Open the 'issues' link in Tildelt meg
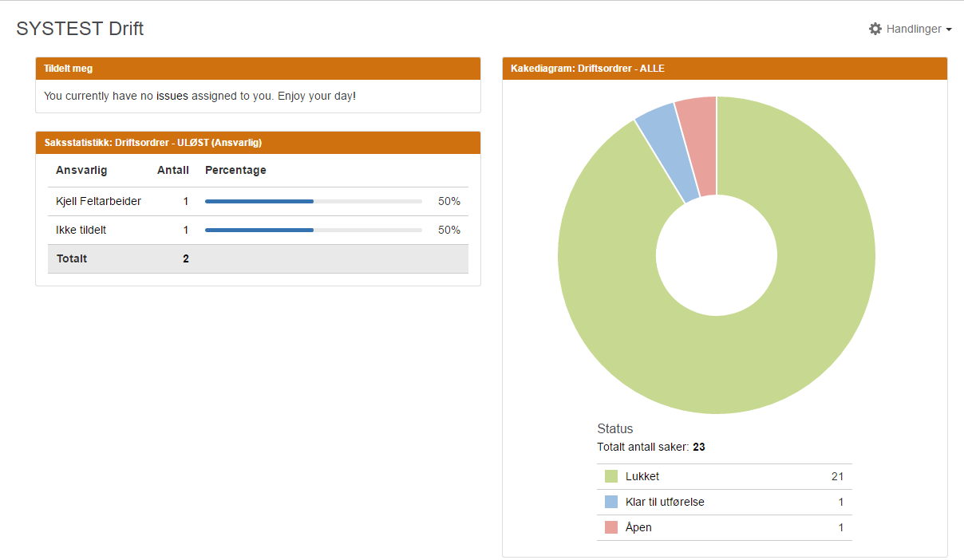The height and width of the screenshot is (560, 964). pos(172,96)
